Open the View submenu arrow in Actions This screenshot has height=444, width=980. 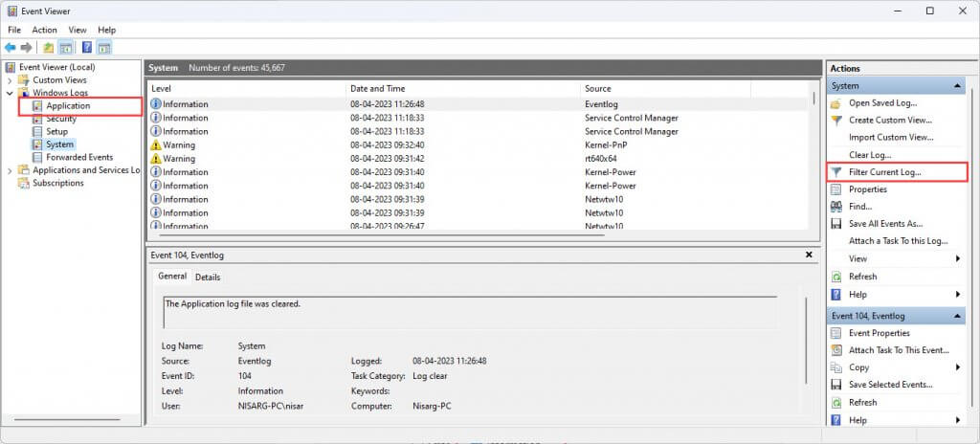[x=958, y=259]
